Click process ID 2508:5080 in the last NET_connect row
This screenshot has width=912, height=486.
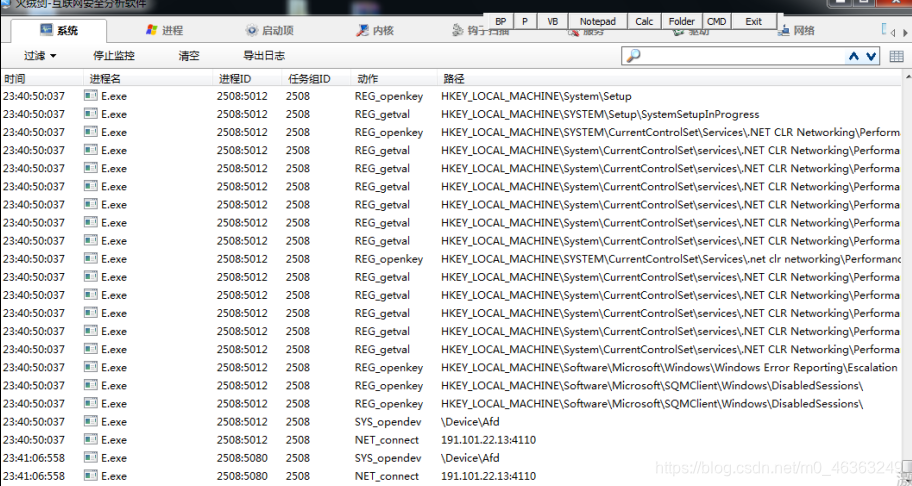click(x=243, y=476)
